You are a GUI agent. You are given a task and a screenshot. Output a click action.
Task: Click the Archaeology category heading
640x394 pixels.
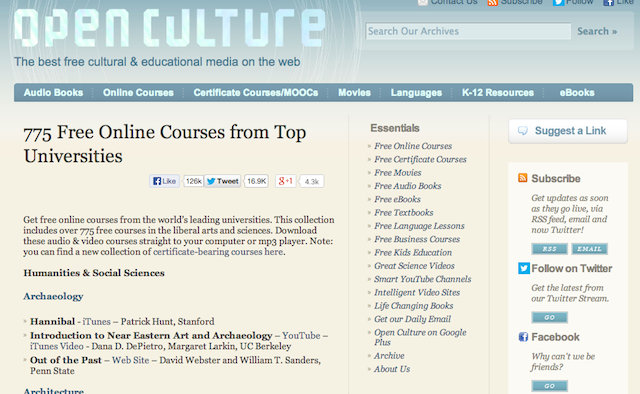click(x=53, y=296)
